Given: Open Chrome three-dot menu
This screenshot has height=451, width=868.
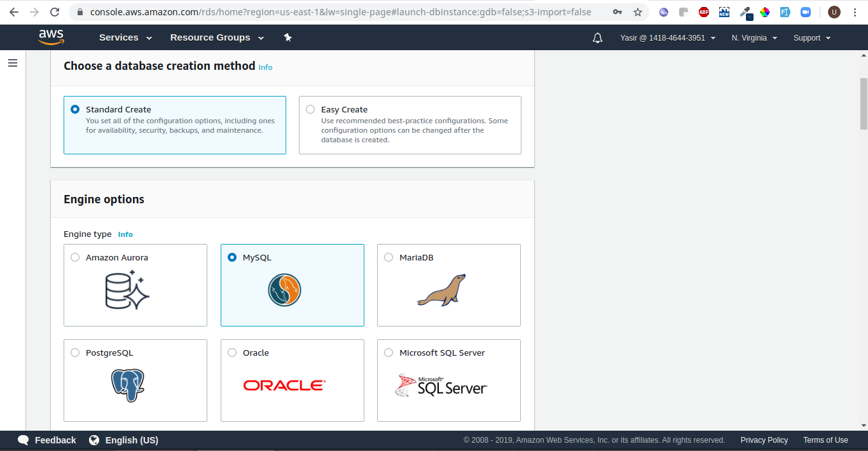Looking at the screenshot, I should [855, 12].
